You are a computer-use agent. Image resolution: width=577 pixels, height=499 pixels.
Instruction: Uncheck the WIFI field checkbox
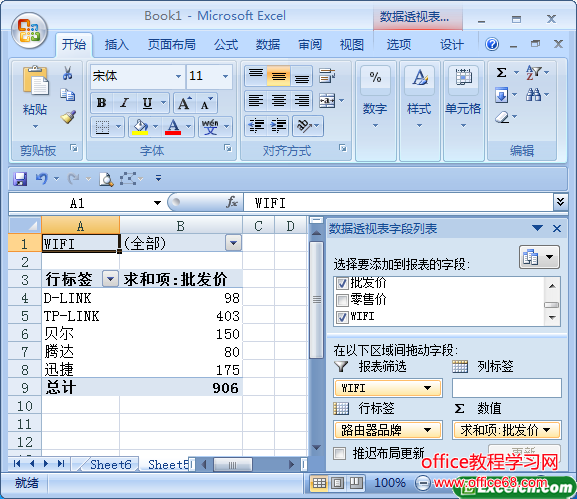tap(342, 317)
